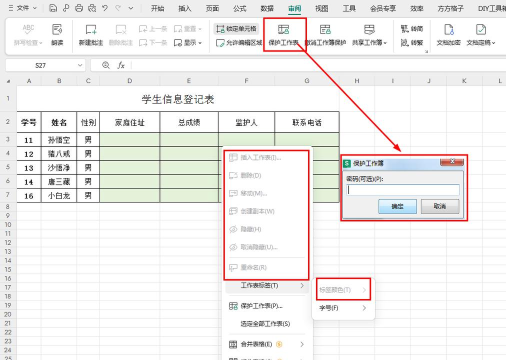Image resolution: width=506 pixels, height=360 pixels.
Task: Select 选定全部工作表(S) in the context menu
Action: coord(265,324)
